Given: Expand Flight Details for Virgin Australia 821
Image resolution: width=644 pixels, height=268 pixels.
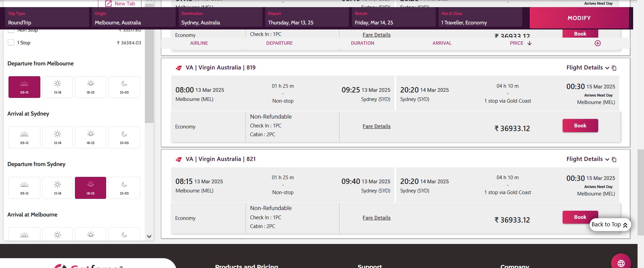Looking at the screenshot, I should point(587,159).
